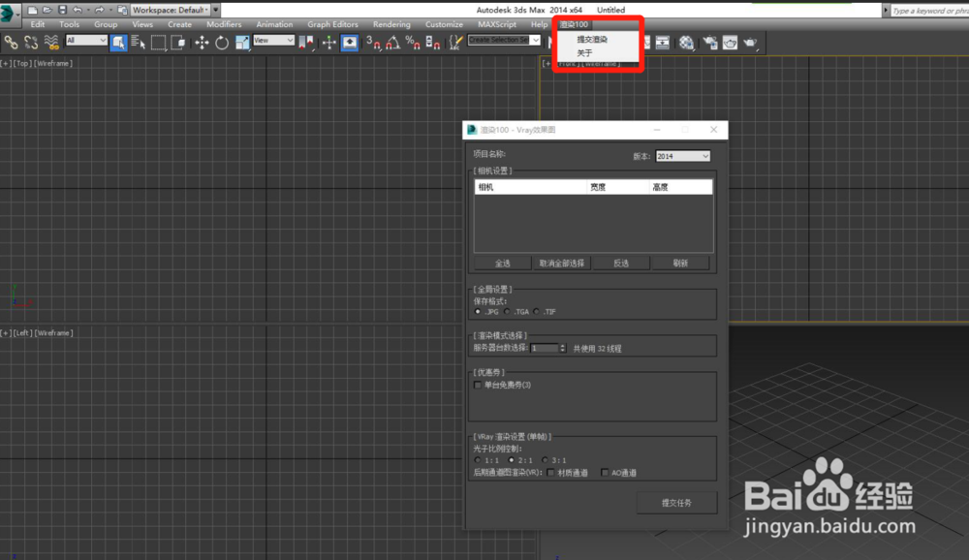Open the Render Setup toolbar icon
The height and width of the screenshot is (560, 969).
[710, 42]
